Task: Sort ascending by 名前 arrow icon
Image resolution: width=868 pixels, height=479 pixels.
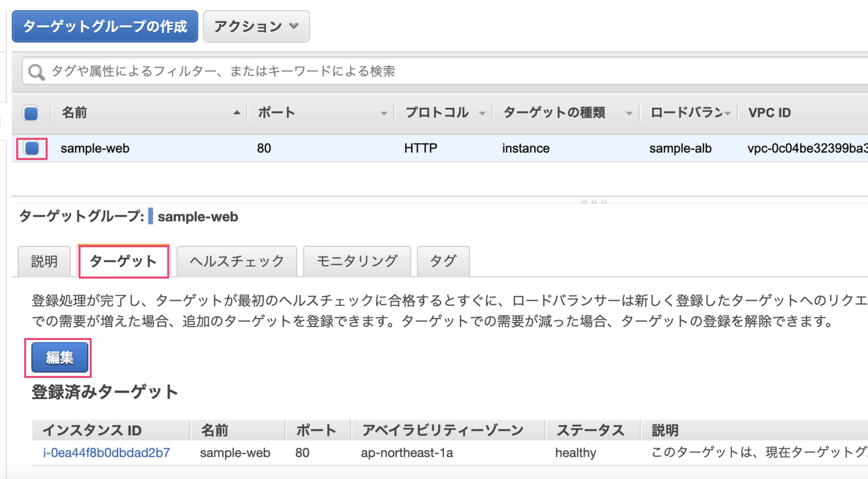Action: (237, 113)
